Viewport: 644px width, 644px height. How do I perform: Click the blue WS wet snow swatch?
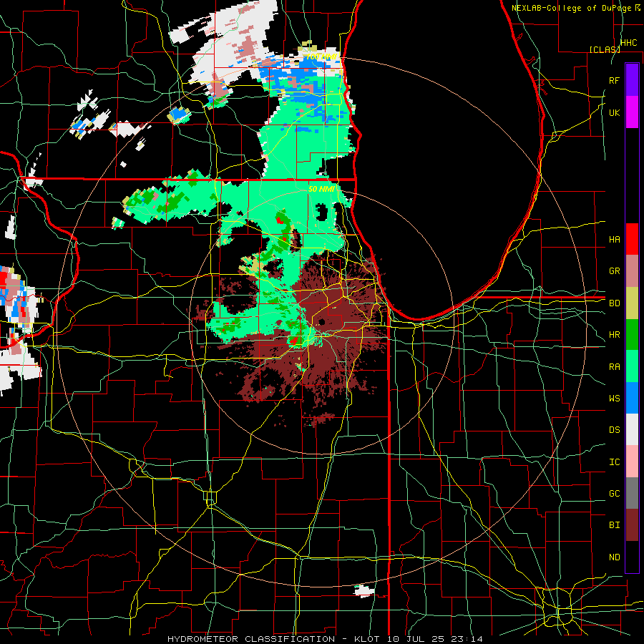click(x=632, y=398)
